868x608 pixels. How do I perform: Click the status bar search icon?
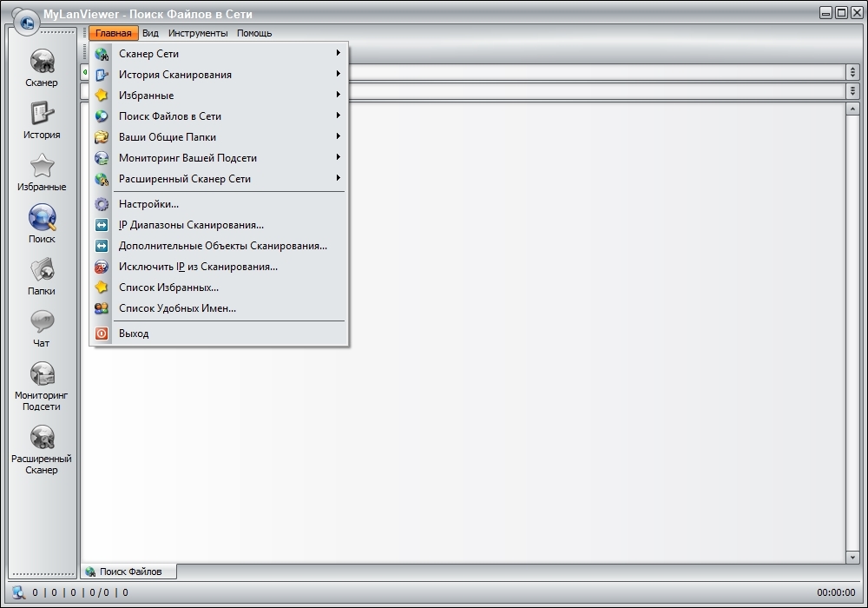19,592
